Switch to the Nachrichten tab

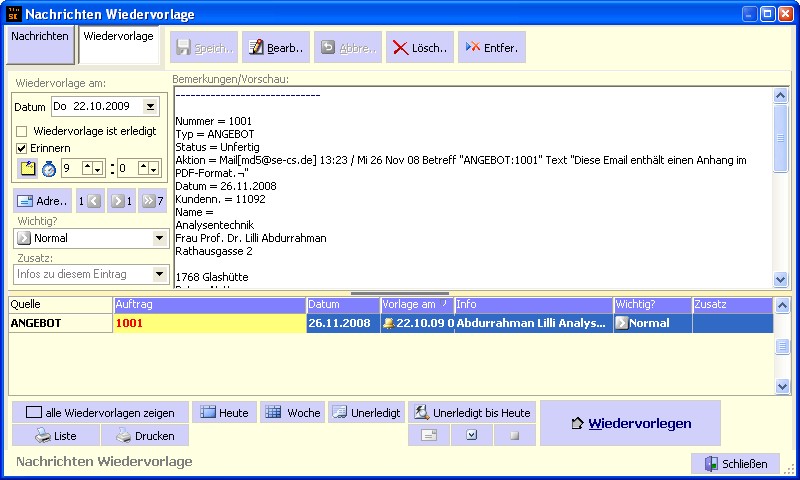pyautogui.click(x=40, y=37)
